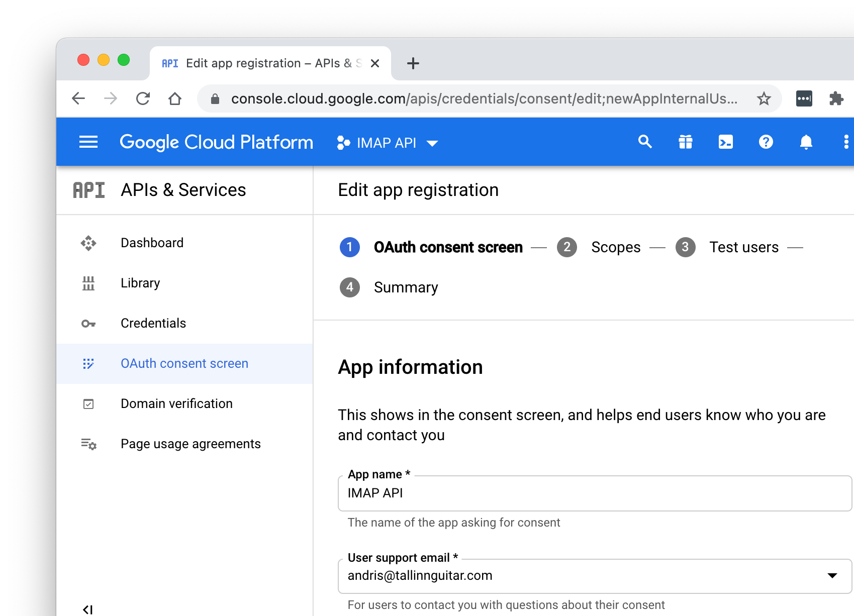
Task: Click the Library sidebar icon
Action: click(88, 283)
